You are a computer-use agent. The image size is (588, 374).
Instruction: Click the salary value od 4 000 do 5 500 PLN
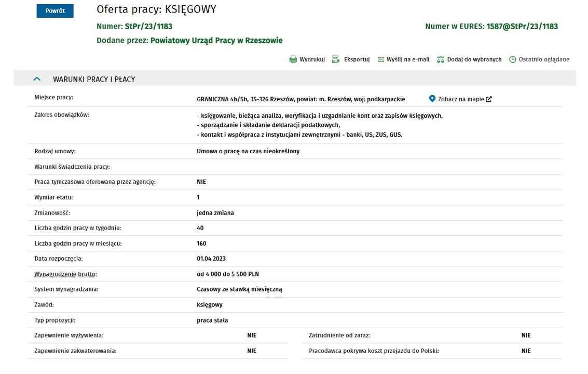(228, 274)
